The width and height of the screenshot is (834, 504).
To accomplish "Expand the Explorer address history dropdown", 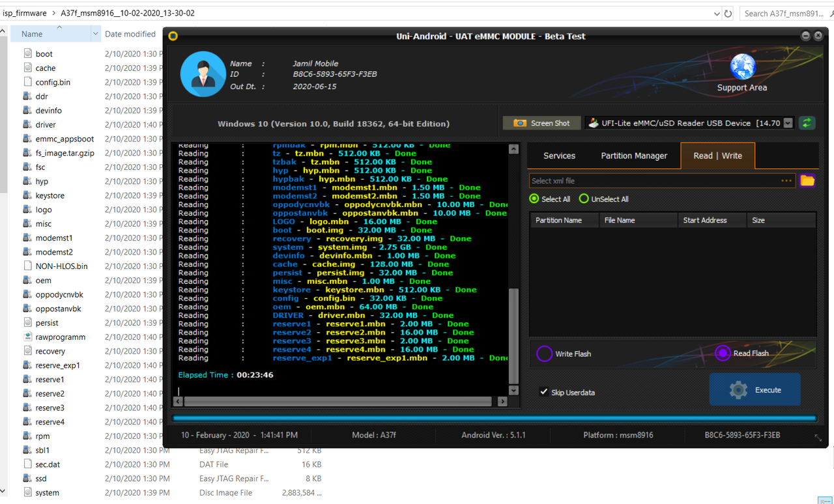I will 717,13.
